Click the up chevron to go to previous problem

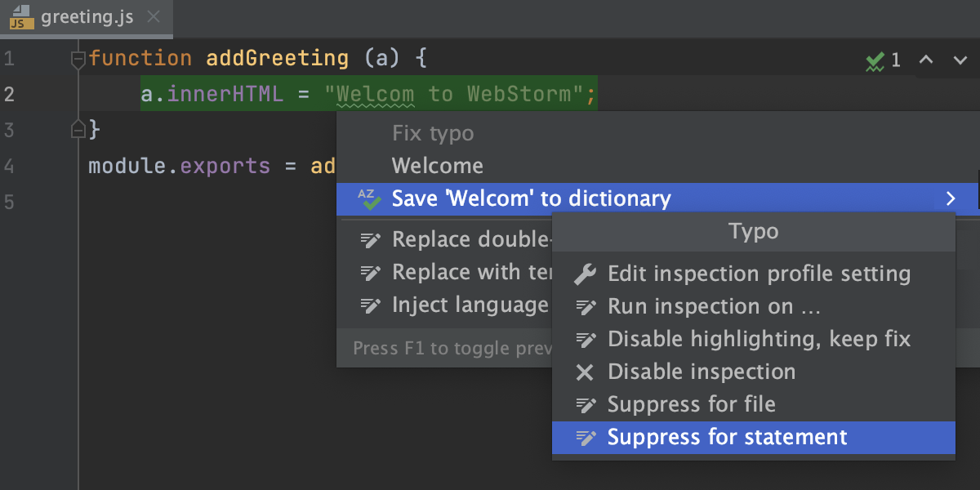click(925, 60)
